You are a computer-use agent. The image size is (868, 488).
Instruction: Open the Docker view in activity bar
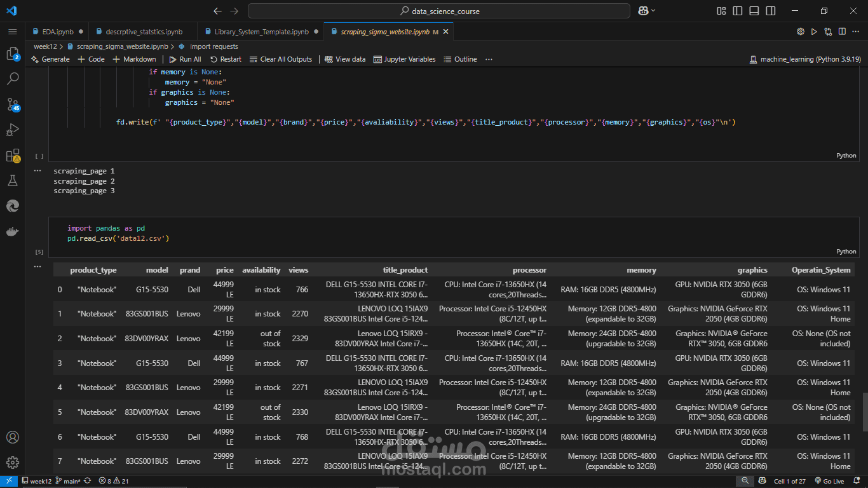click(x=13, y=231)
